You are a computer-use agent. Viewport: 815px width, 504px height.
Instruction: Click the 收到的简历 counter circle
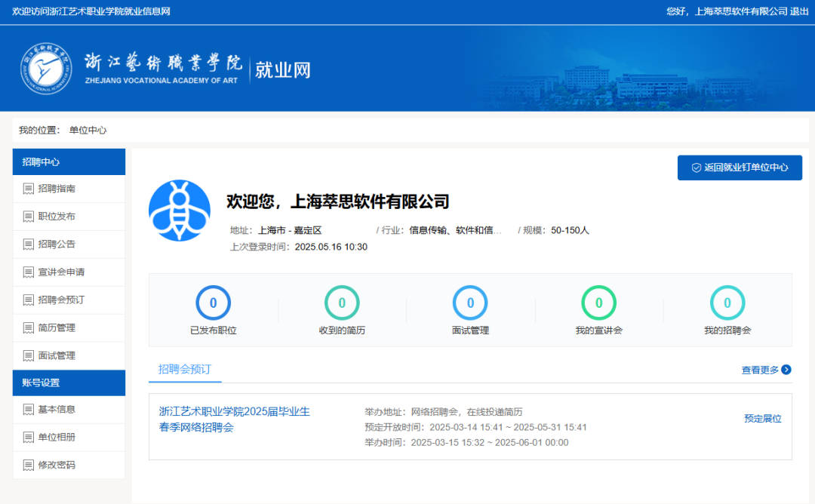pyautogui.click(x=342, y=303)
